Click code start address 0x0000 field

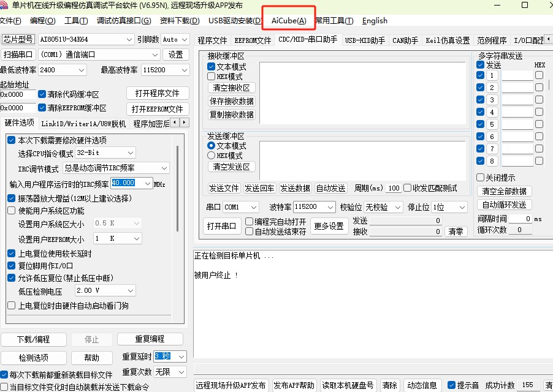(x=18, y=94)
